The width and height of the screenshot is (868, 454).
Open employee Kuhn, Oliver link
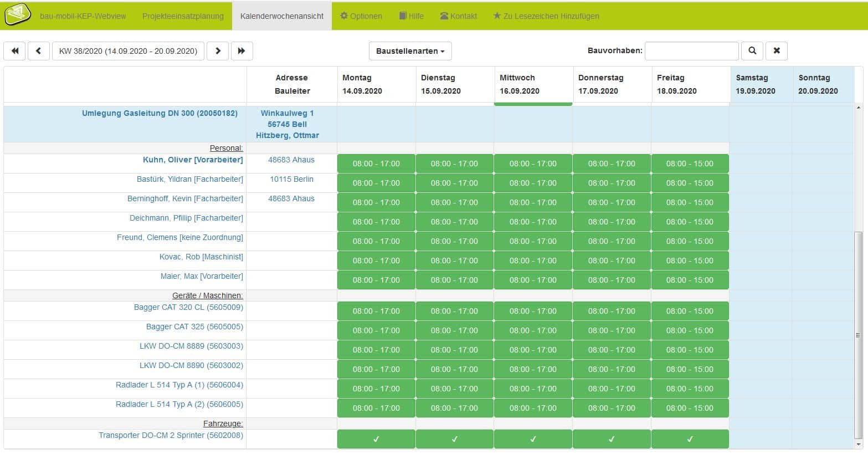pyautogui.click(x=193, y=160)
